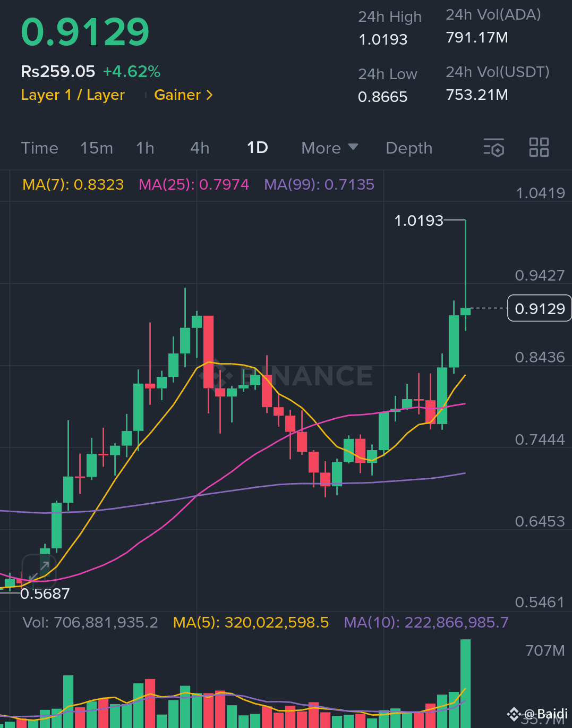
Task: Tap the +4.62% change value
Action: click(x=132, y=71)
